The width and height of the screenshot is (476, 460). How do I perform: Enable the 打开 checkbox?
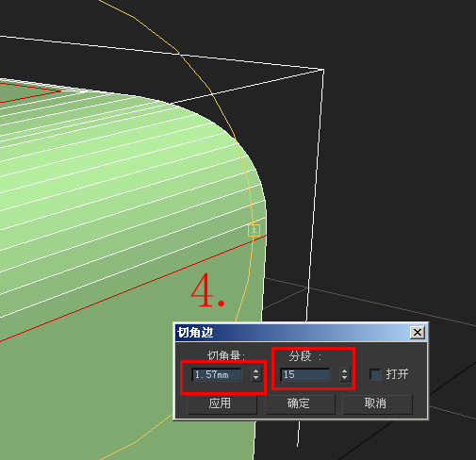coord(375,374)
